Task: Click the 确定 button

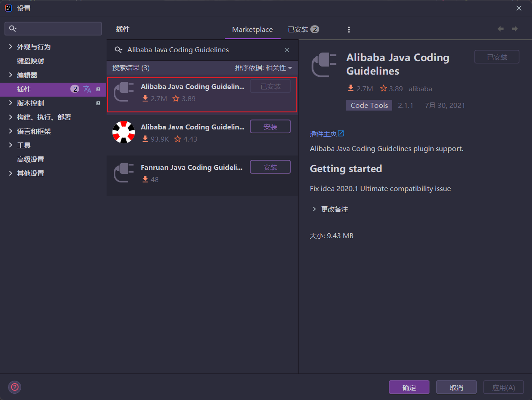Action: 409,387
